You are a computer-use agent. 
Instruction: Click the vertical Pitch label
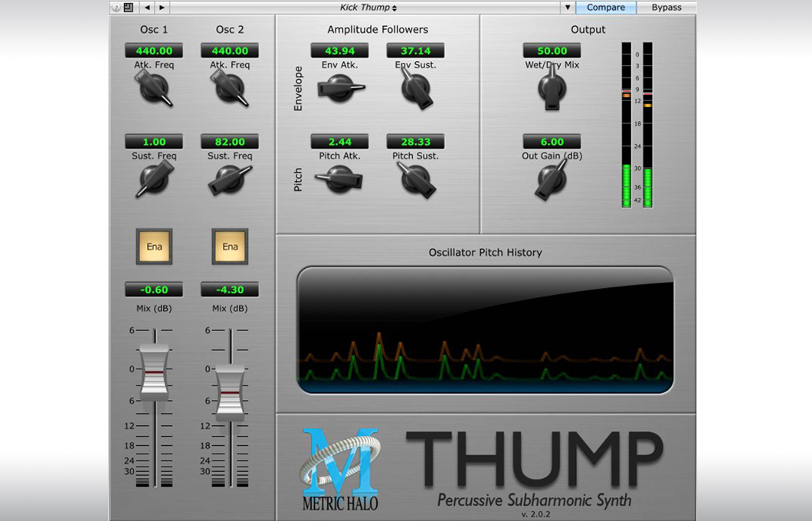click(x=298, y=180)
